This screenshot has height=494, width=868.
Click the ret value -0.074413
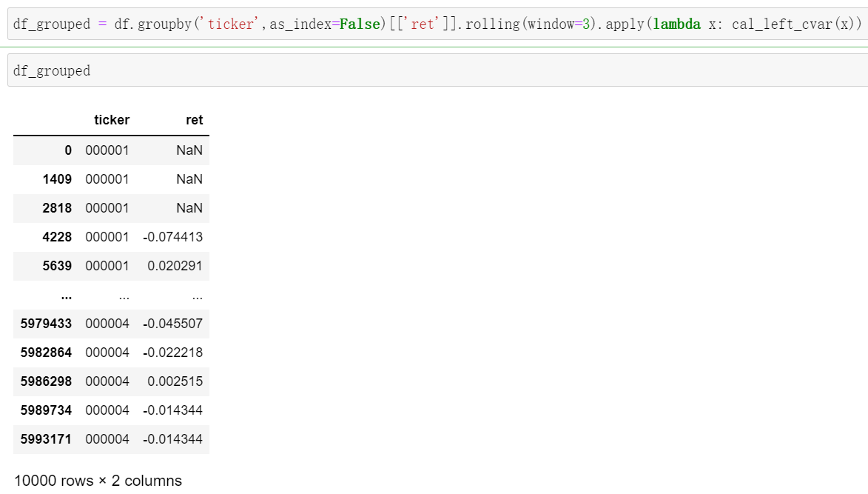click(x=172, y=237)
